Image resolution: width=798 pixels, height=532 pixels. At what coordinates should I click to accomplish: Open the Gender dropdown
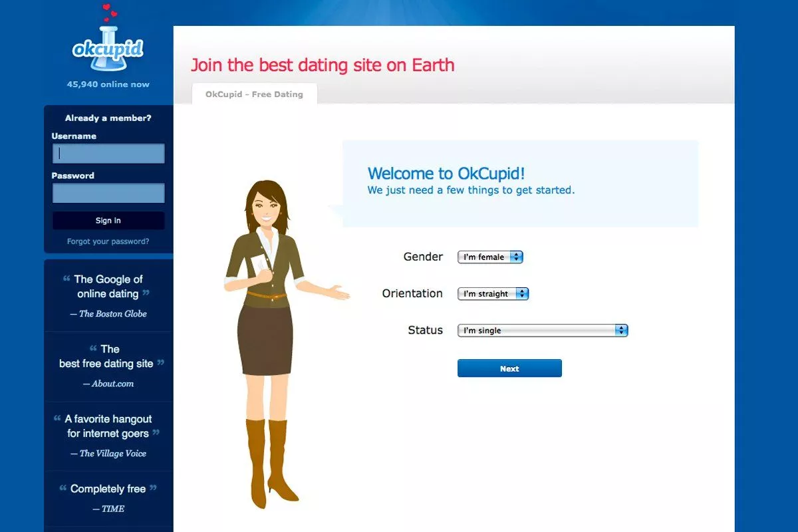pyautogui.click(x=490, y=257)
